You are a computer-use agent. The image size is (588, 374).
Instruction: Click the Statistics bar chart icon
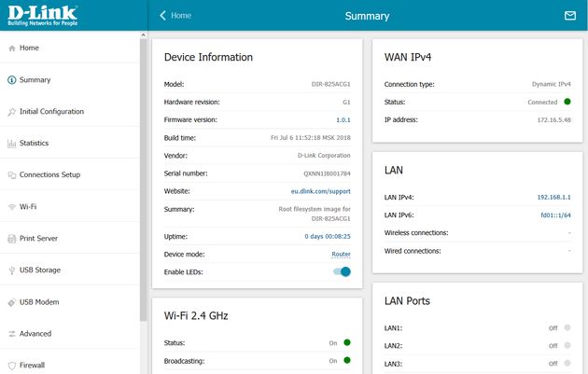click(12, 143)
